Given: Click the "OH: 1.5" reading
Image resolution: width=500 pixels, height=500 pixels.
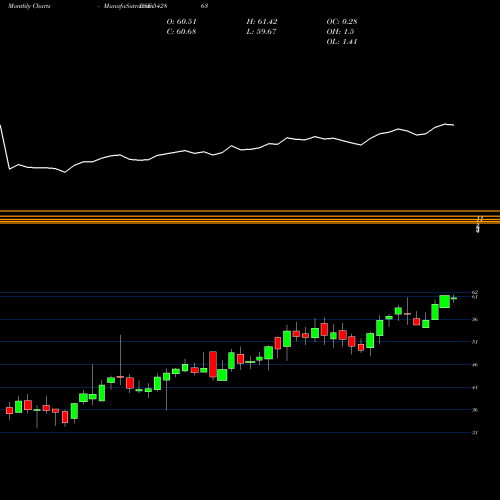Looking at the screenshot, I should [340, 32].
